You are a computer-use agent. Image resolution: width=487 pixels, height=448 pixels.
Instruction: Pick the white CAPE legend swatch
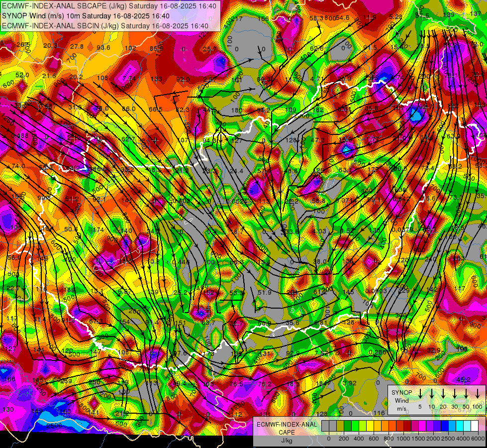point(475,426)
